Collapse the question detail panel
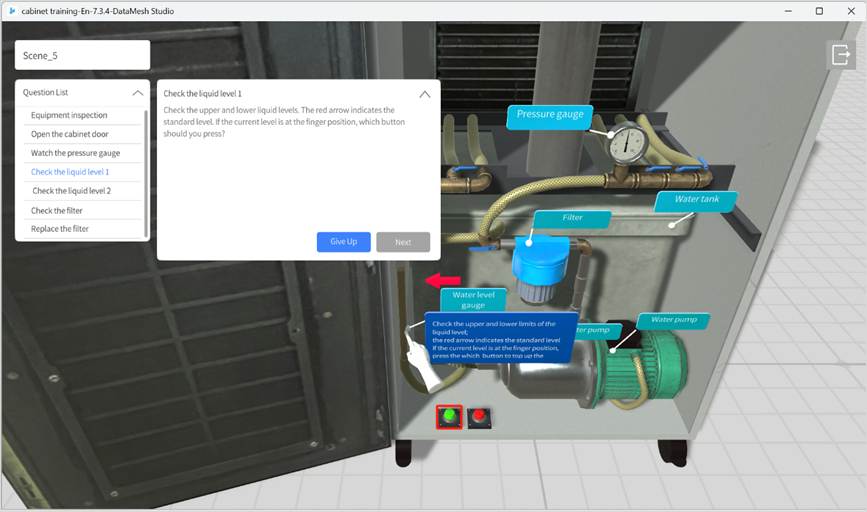867x512 pixels. (425, 93)
